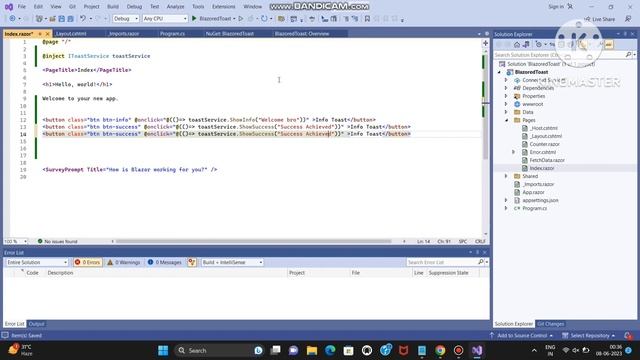Click Add to Source Control
The height and width of the screenshot is (360, 640).
point(521,336)
